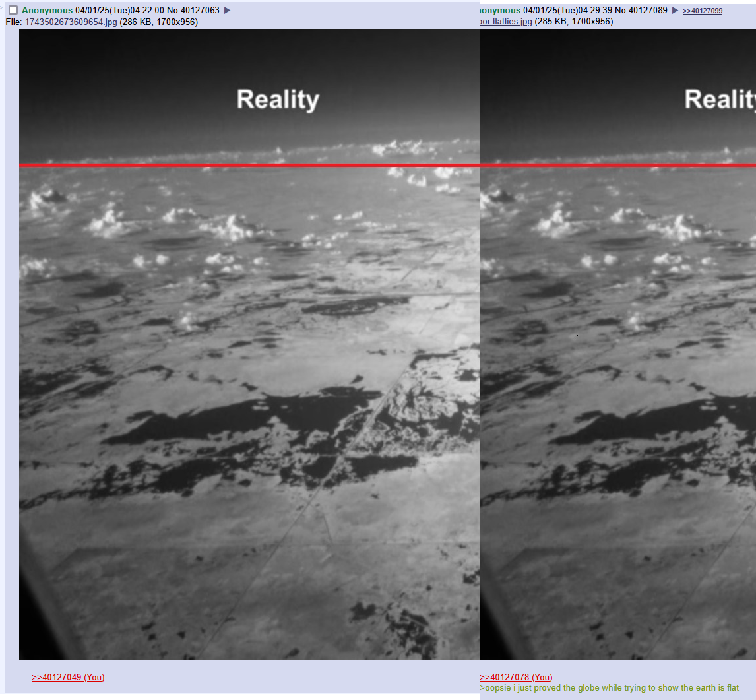Click file info (285 KB, 1700x956)
The width and height of the screenshot is (756, 700).
(574, 22)
